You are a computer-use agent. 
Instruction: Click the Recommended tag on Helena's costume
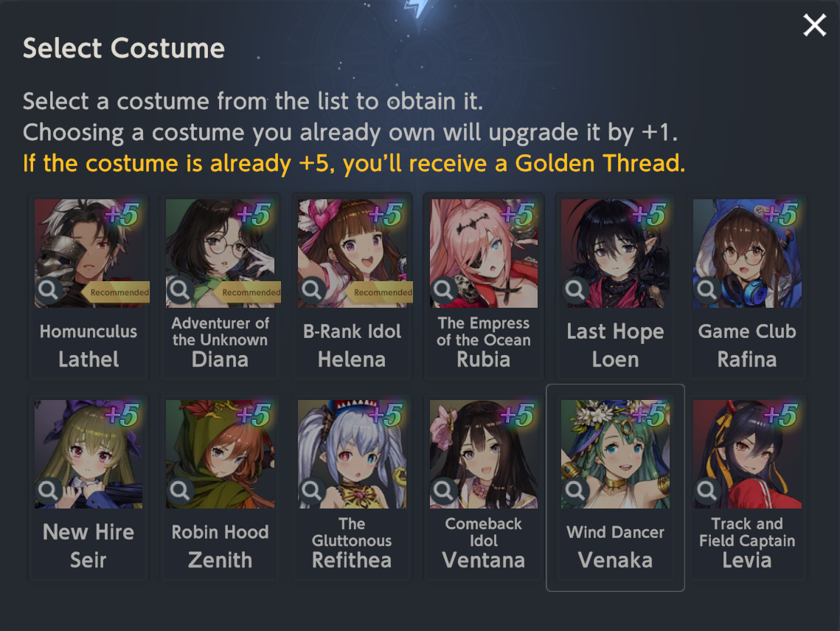tap(379, 292)
